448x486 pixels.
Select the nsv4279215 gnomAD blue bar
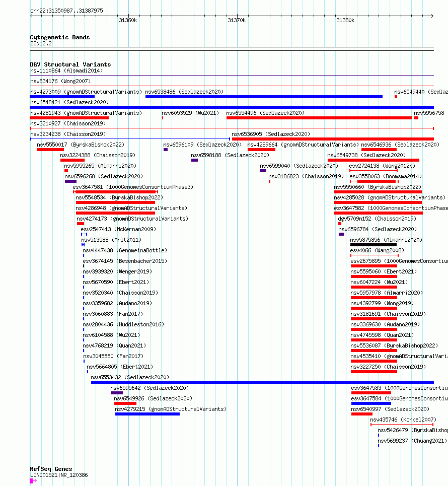[x=147, y=414]
